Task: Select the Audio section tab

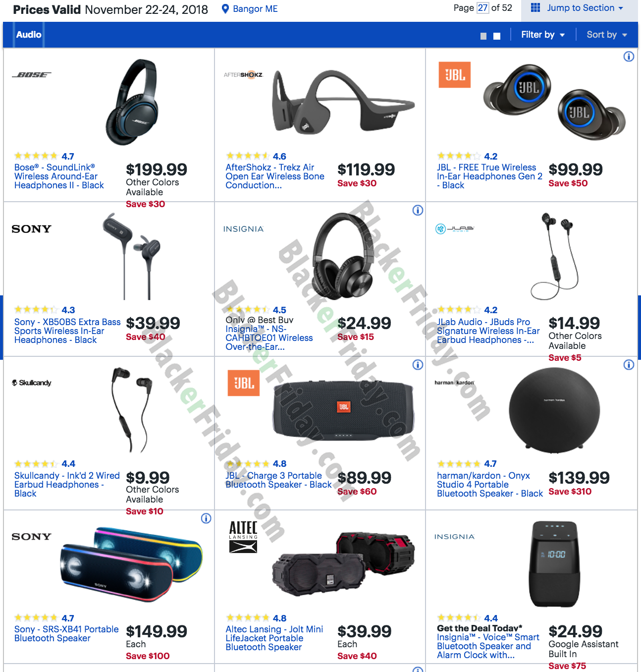Action: (x=29, y=35)
